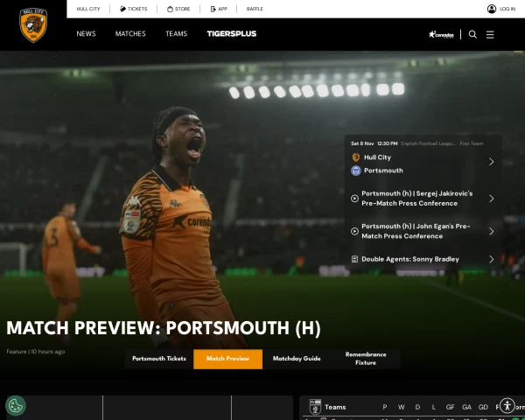The width and height of the screenshot is (525, 420).
Task: Click the Log In link text
Action: [x=507, y=9]
